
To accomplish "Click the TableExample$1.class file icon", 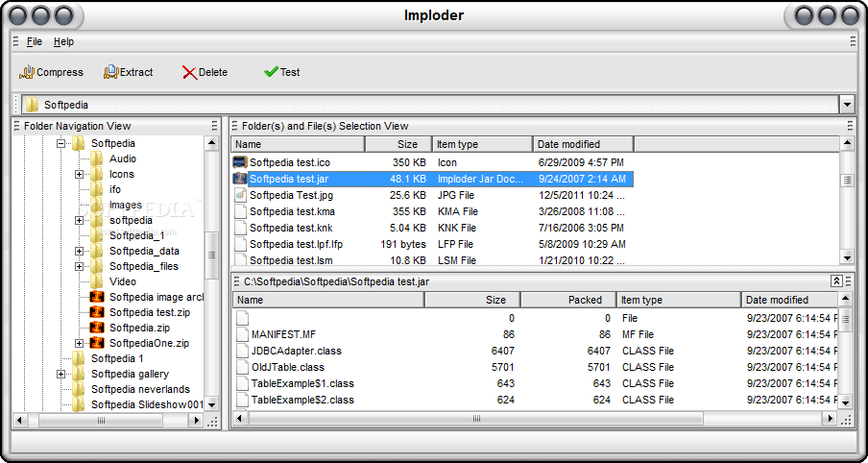I will [242, 383].
